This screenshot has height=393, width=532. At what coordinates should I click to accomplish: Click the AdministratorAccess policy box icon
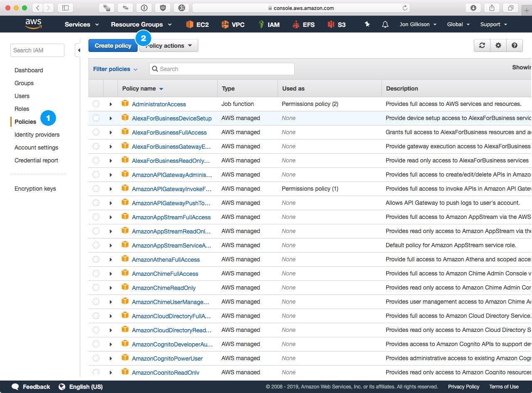pos(125,103)
